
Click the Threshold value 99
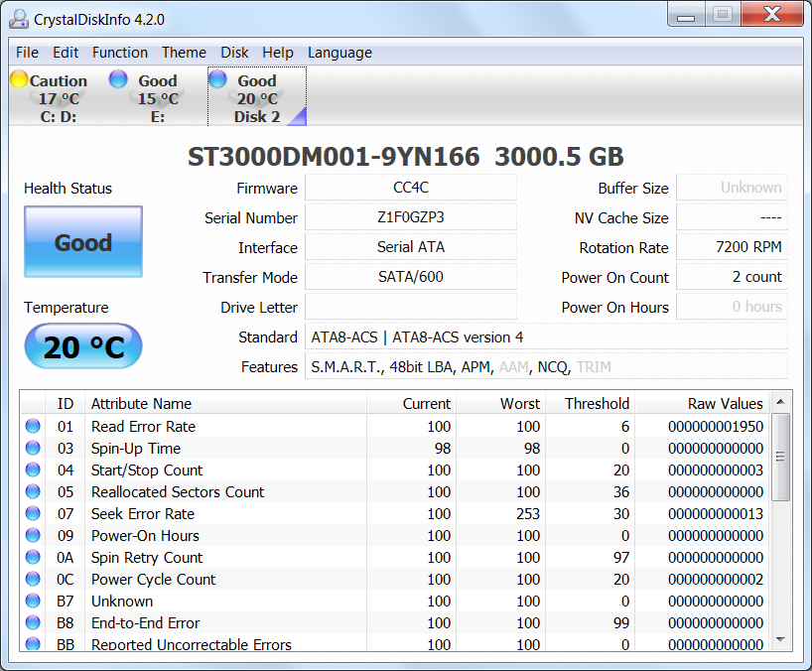[x=621, y=622]
